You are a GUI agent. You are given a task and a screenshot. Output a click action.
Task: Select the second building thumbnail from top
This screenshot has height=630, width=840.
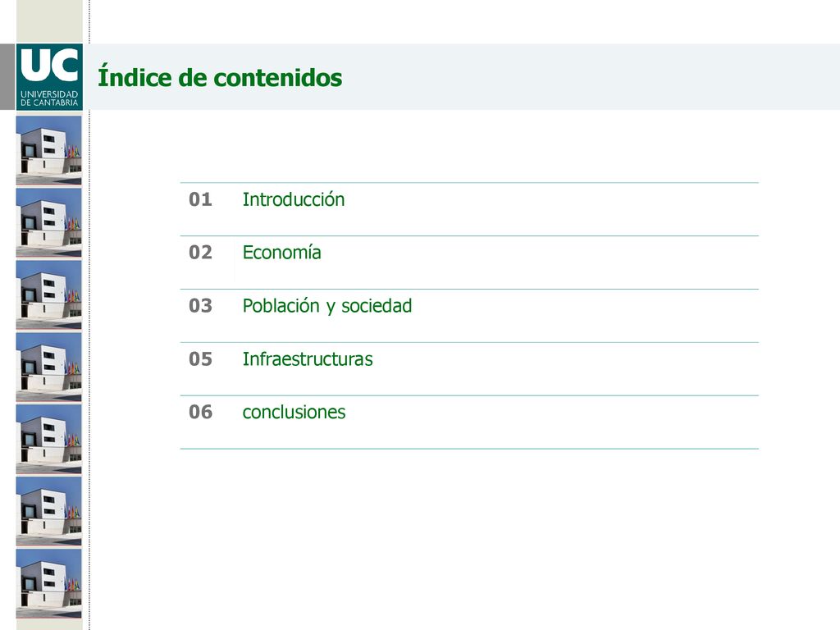point(48,223)
